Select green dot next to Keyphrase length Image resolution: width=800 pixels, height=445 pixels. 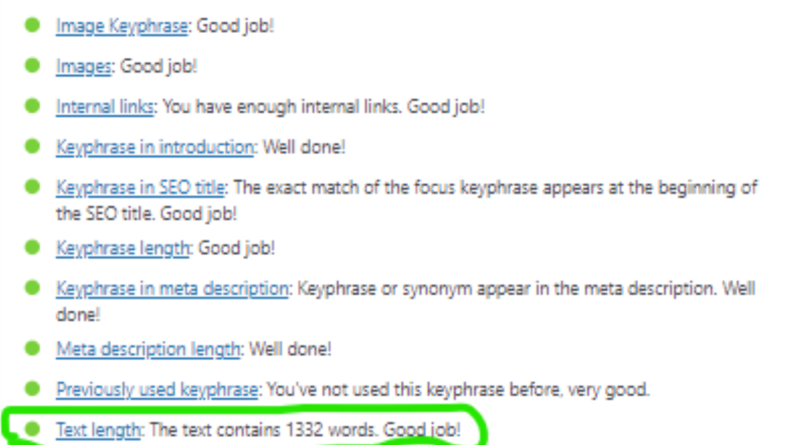(x=33, y=247)
